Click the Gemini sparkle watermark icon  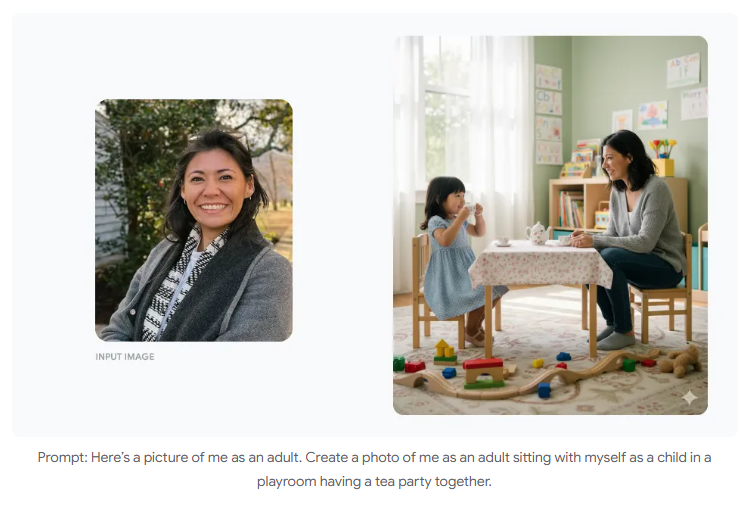[690, 397]
